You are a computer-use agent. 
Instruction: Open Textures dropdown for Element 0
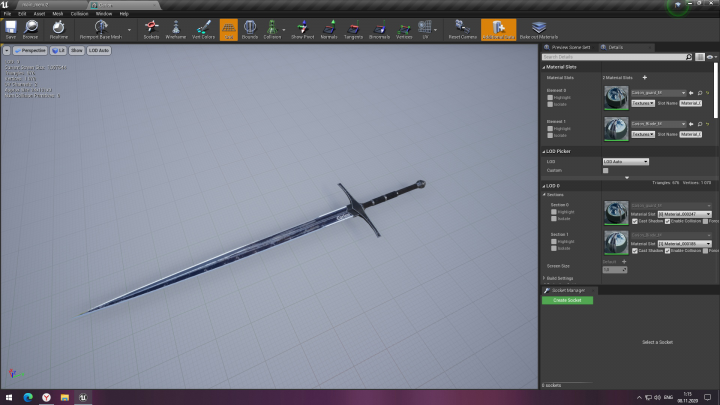pos(643,103)
